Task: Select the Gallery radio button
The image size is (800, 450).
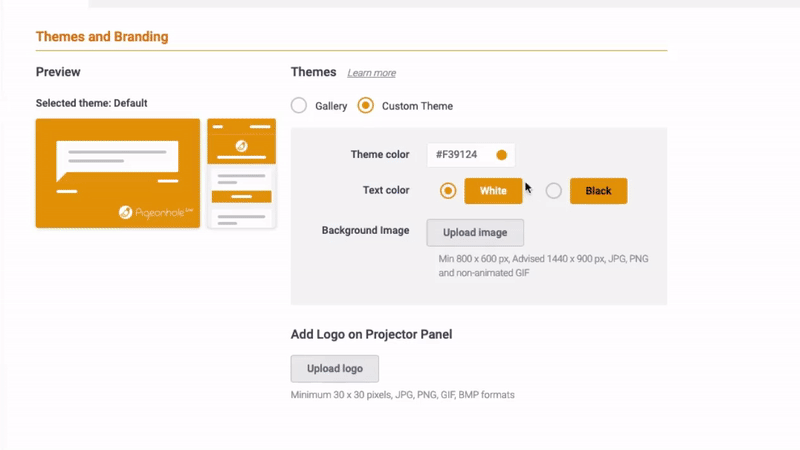Action: [x=299, y=106]
